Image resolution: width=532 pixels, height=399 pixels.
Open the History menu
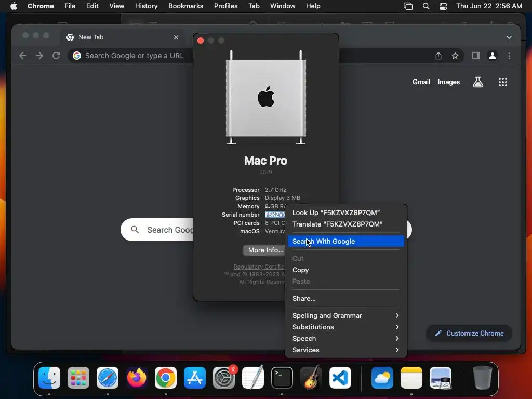click(146, 6)
